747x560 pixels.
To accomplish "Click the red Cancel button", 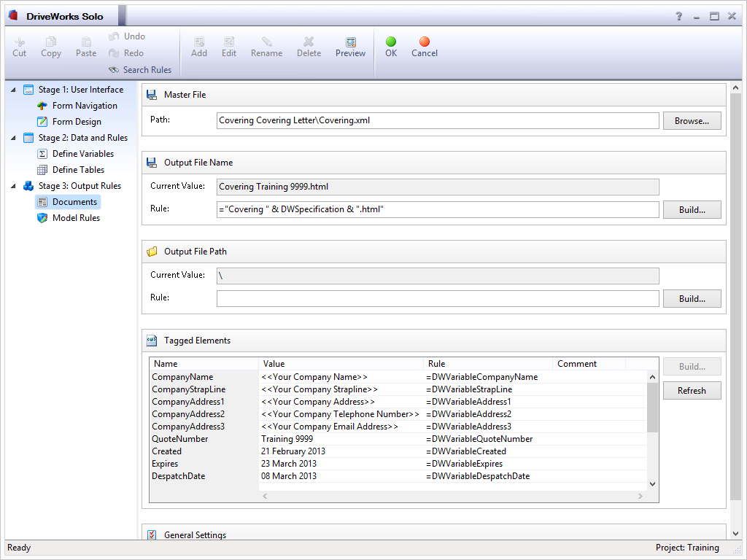I will 425,47.
